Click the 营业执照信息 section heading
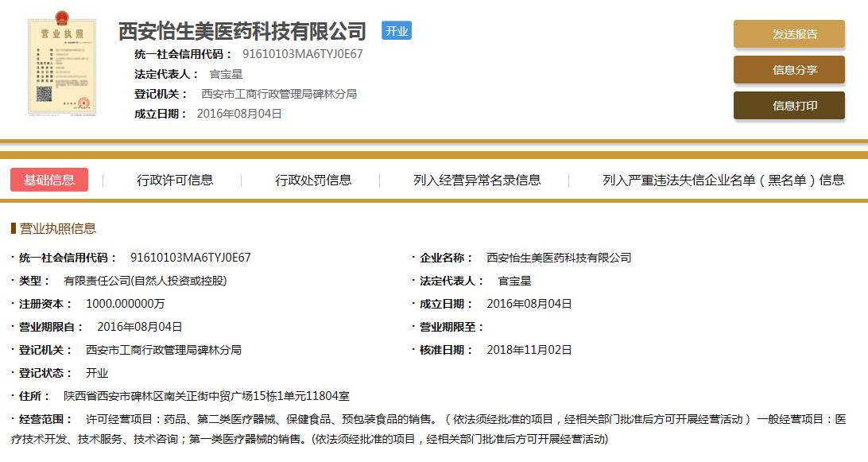Image resolution: width=868 pixels, height=462 pixels. [57, 228]
